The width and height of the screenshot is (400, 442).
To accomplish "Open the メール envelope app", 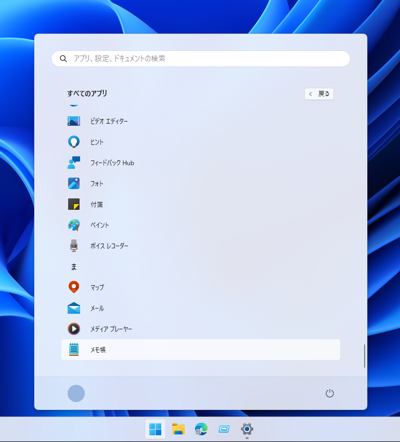I will [200, 308].
